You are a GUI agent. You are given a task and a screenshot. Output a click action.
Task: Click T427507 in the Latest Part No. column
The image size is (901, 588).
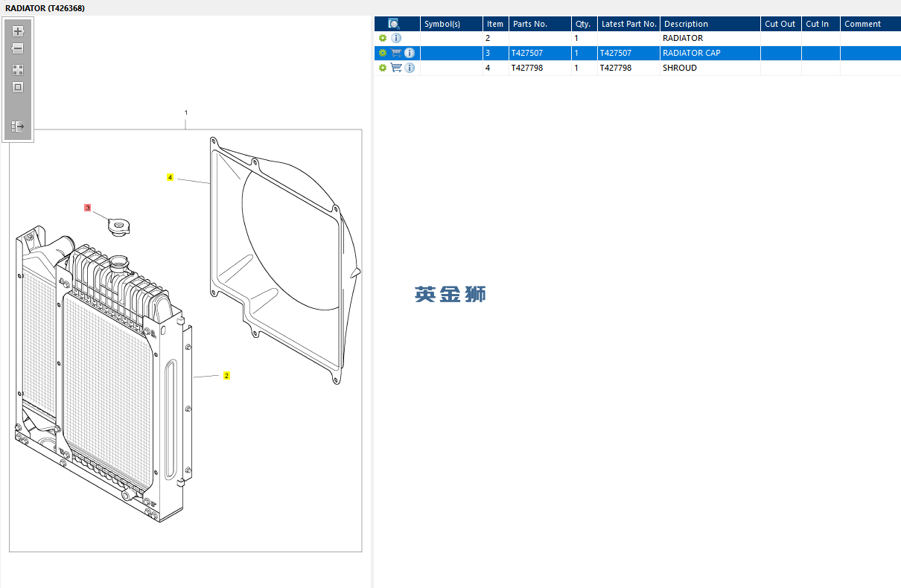(x=616, y=53)
